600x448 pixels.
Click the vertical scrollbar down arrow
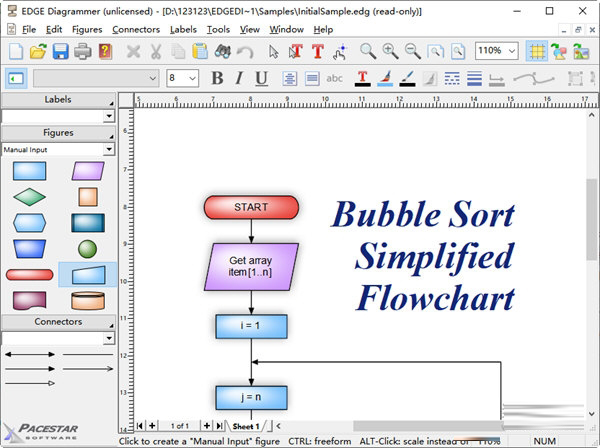(592, 414)
